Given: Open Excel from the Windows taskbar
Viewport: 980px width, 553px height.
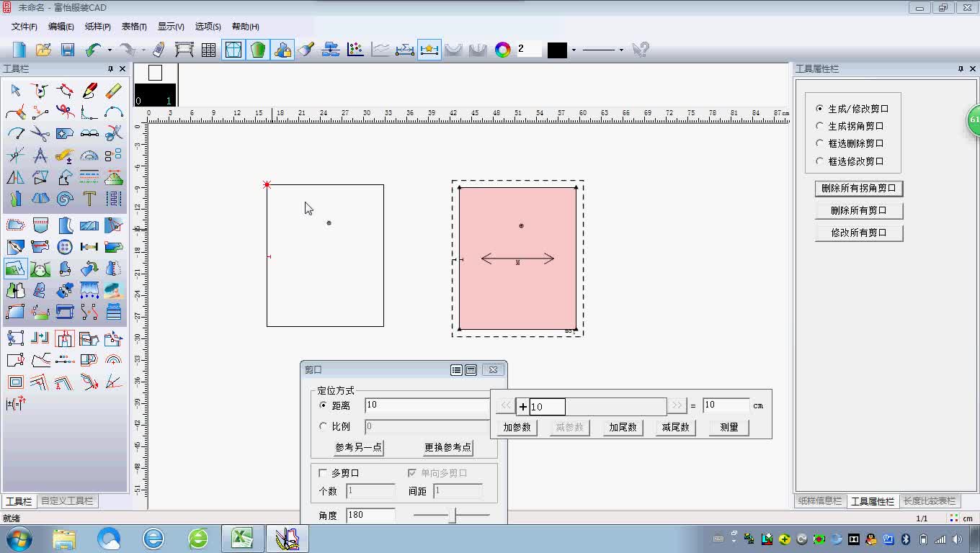Looking at the screenshot, I should (x=242, y=538).
